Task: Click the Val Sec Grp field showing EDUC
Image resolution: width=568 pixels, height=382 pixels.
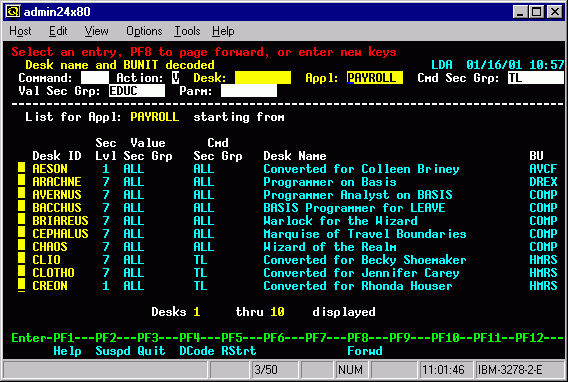Action: click(x=137, y=91)
